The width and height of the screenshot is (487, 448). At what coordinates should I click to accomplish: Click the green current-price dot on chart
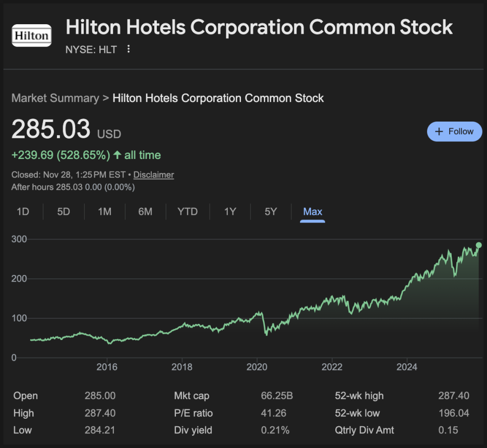point(478,245)
